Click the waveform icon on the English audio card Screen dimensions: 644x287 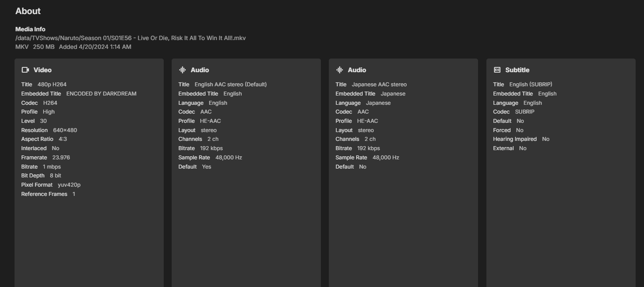click(183, 70)
